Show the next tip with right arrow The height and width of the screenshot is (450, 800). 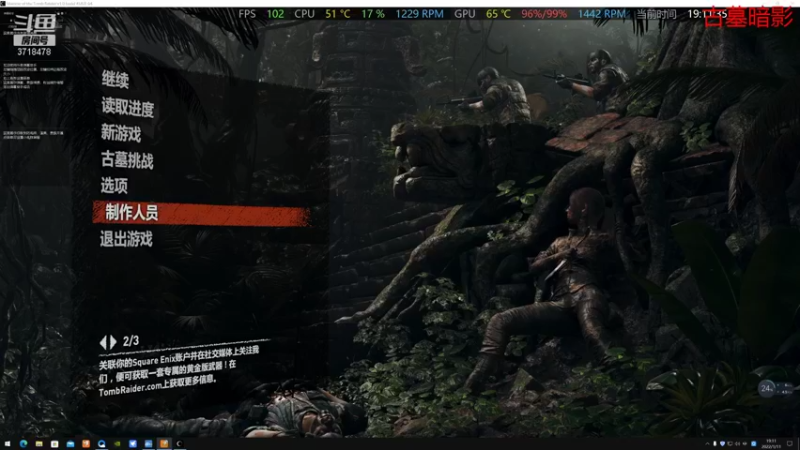tap(113, 342)
